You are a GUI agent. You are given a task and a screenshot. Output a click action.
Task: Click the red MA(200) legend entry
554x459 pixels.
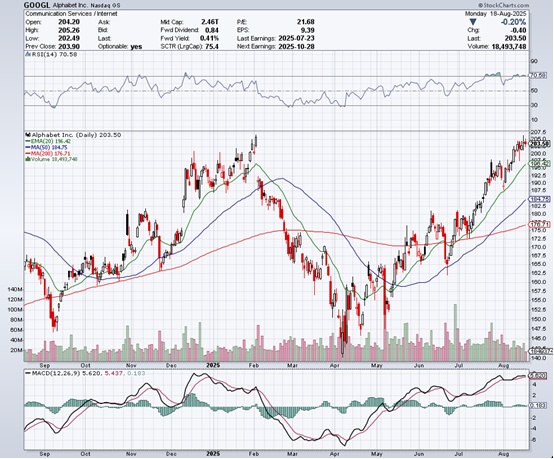pos(48,153)
